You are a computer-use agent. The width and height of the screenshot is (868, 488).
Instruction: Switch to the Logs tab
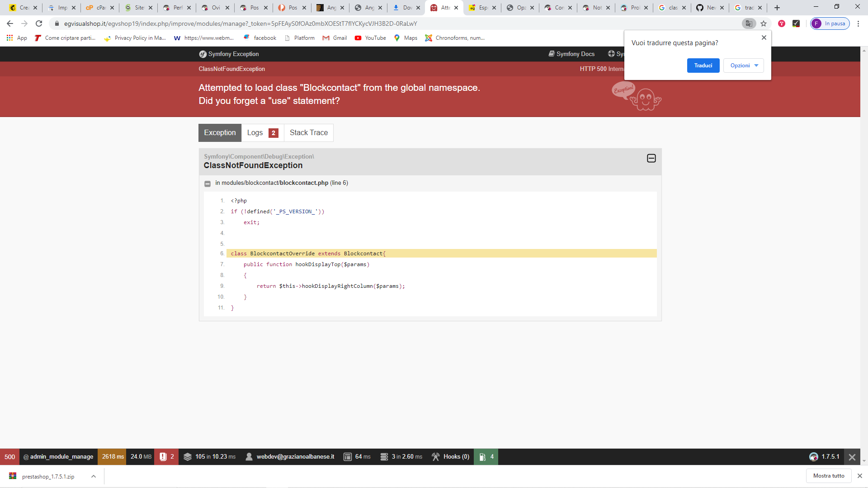click(x=263, y=133)
